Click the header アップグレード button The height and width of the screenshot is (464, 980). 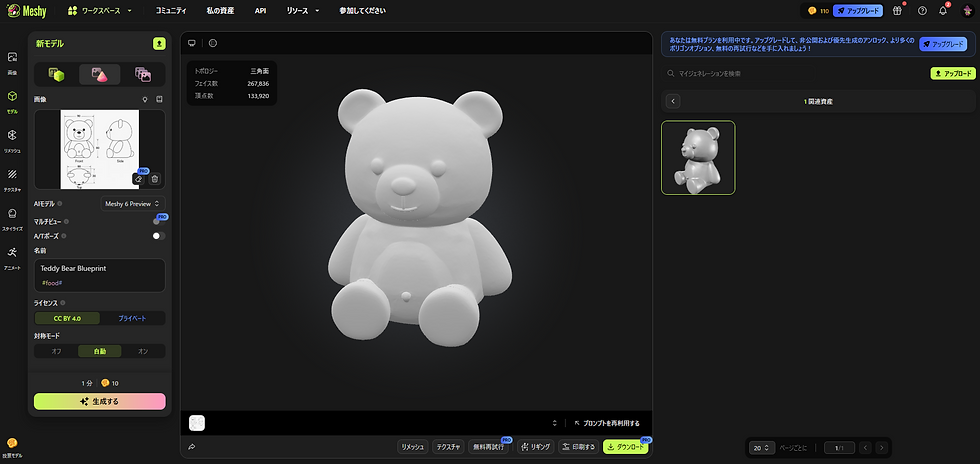(858, 11)
